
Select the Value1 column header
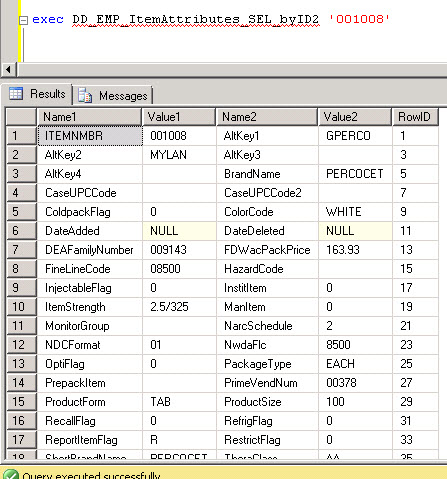(179, 117)
